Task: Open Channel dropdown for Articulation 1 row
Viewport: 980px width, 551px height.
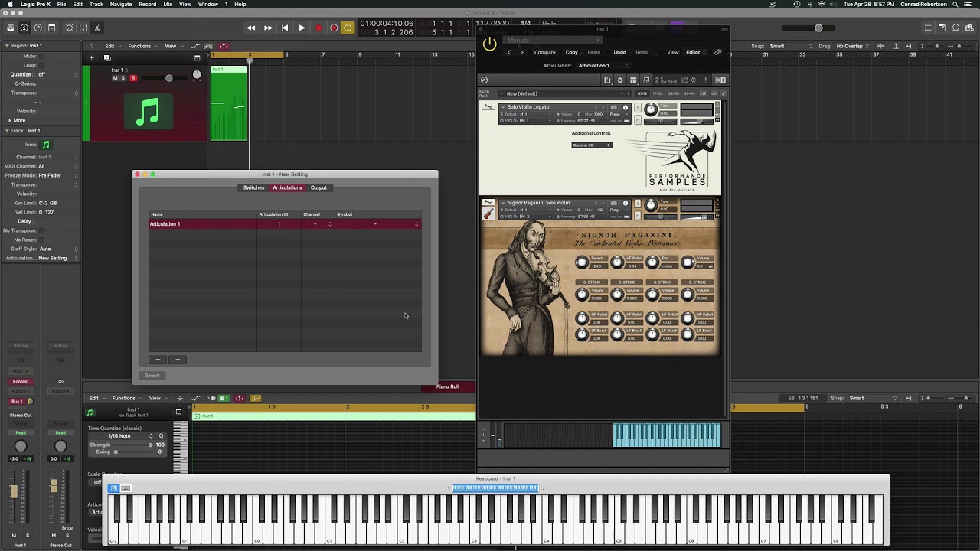Action: pos(318,224)
